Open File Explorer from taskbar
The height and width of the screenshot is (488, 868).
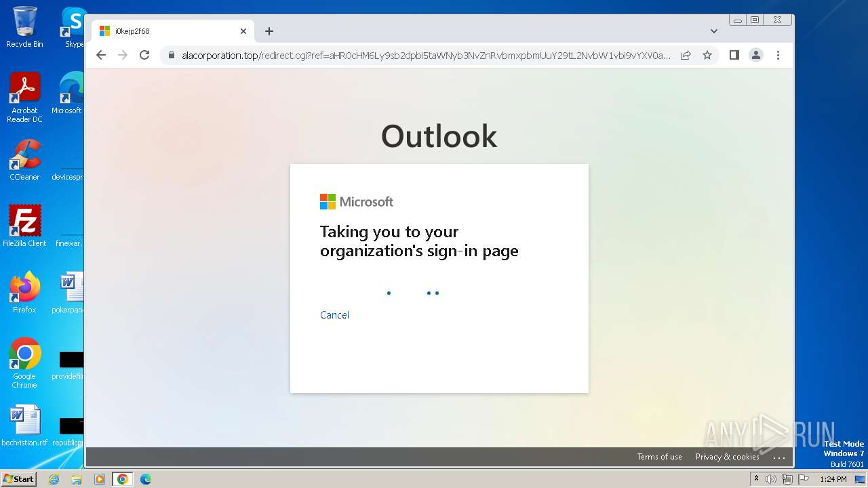click(77, 479)
